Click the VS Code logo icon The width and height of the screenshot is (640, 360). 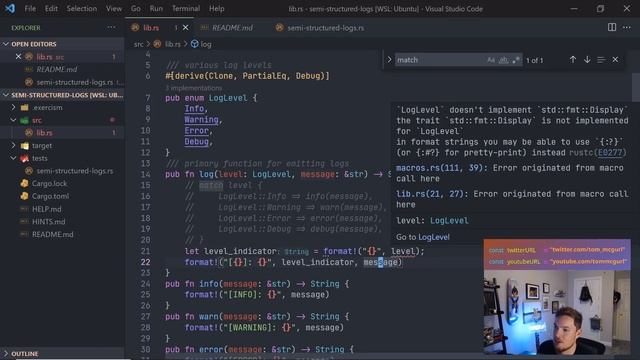pyautogui.click(x=10, y=8)
